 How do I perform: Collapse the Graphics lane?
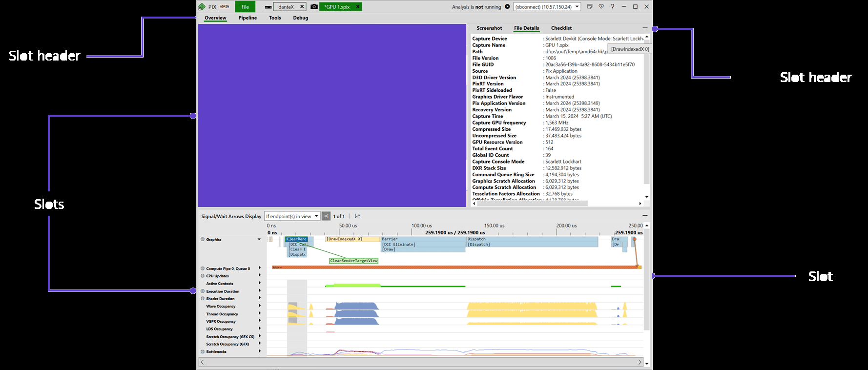(x=259, y=239)
